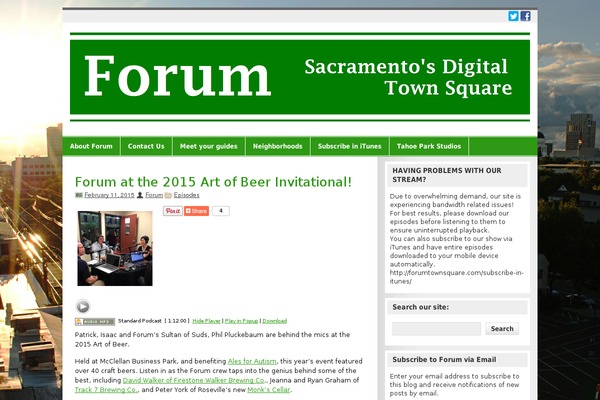Image resolution: width=600 pixels, height=400 pixels.
Task: Click the Play in Popup link
Action: point(241,321)
